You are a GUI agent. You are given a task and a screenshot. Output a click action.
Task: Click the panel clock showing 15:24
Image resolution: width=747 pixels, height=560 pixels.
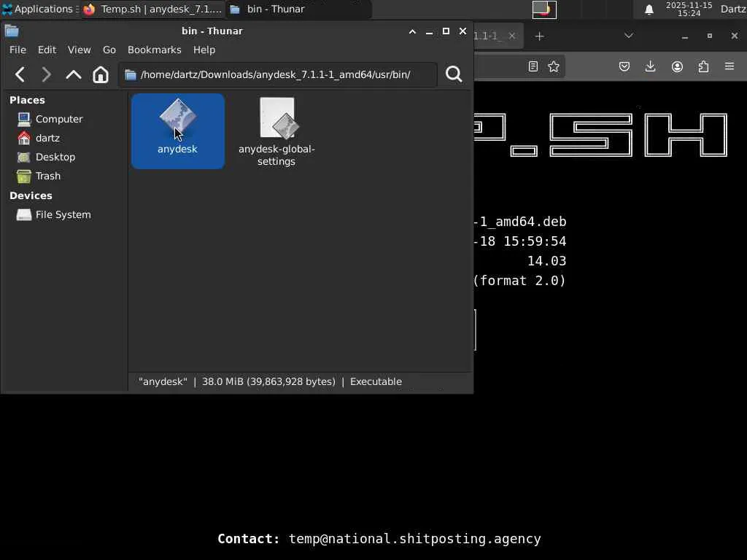[x=689, y=9]
